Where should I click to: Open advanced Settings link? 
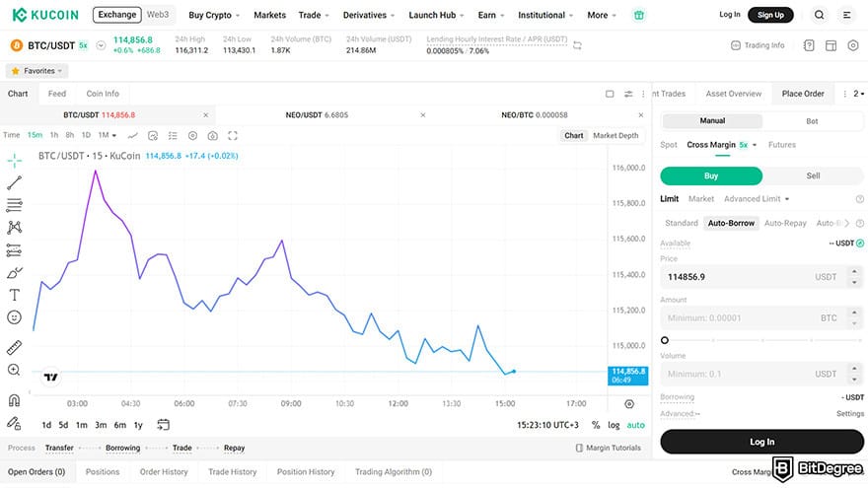(x=849, y=413)
